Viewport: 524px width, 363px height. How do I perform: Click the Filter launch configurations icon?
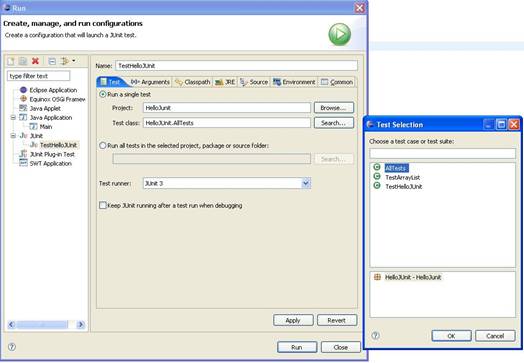tap(65, 61)
